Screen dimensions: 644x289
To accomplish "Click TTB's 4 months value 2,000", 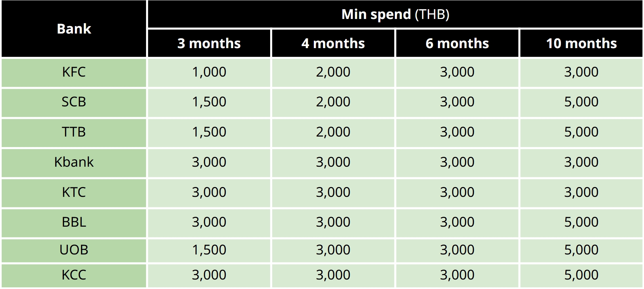I will [x=333, y=132].
